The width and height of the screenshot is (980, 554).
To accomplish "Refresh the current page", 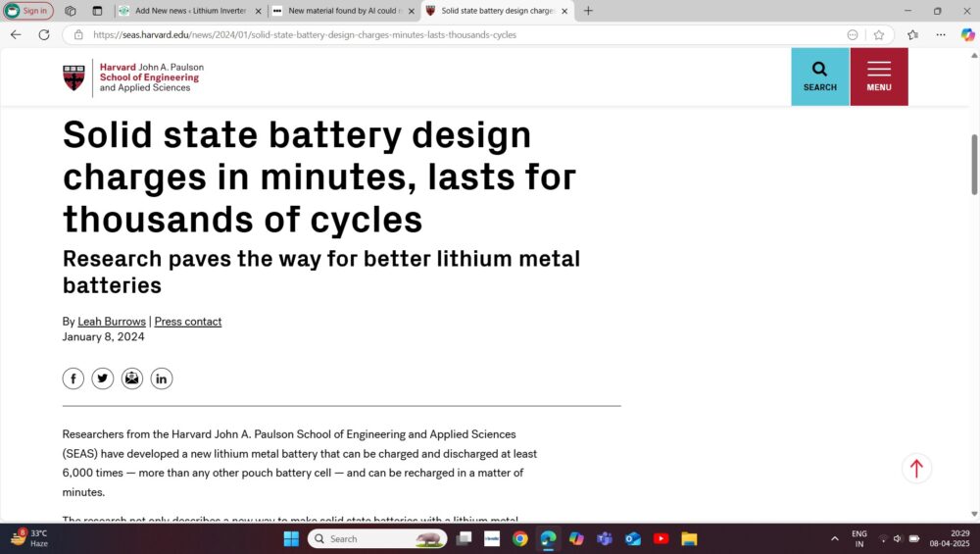I will 44,35.
